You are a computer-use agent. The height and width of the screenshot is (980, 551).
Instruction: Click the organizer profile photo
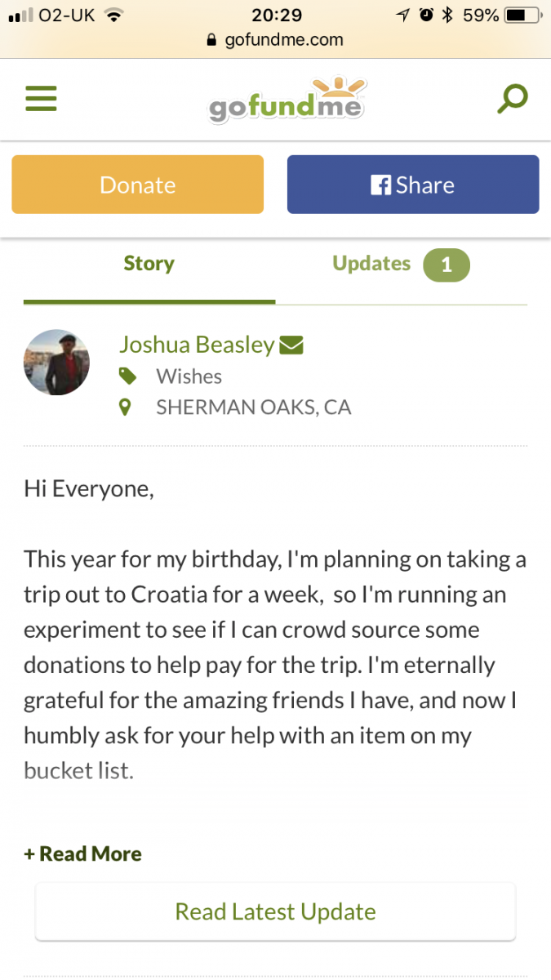57,363
